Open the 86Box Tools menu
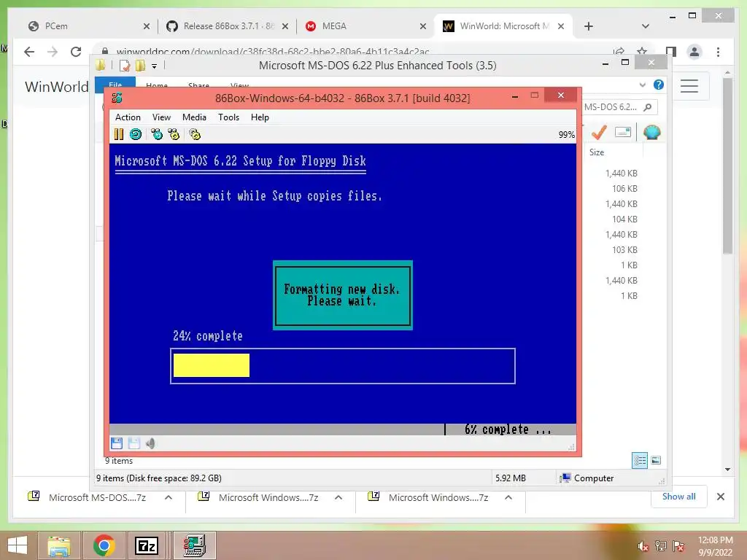Viewport: 747px width, 560px height. click(x=228, y=117)
